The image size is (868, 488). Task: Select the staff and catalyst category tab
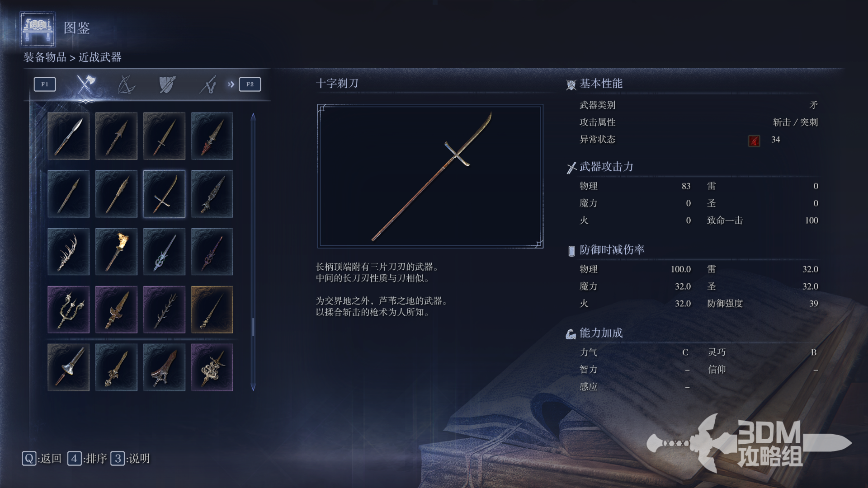click(x=208, y=84)
